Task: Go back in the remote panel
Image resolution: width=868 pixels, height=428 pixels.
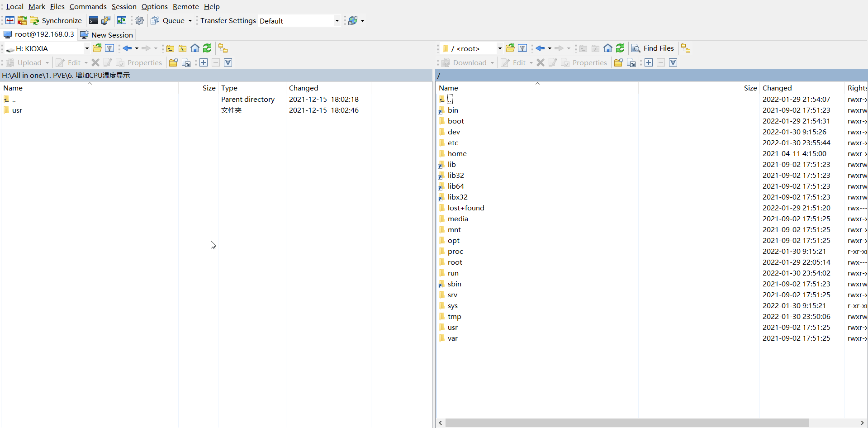Action: 540,48
